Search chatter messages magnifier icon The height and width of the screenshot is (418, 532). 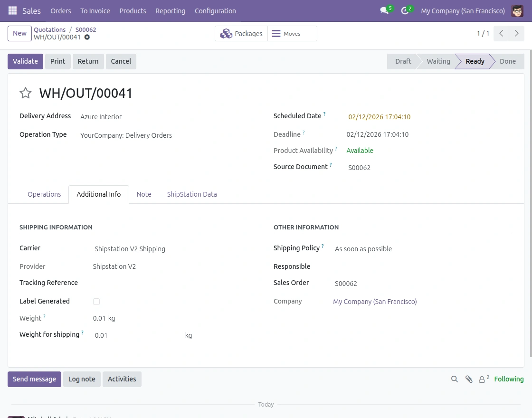coord(454,379)
